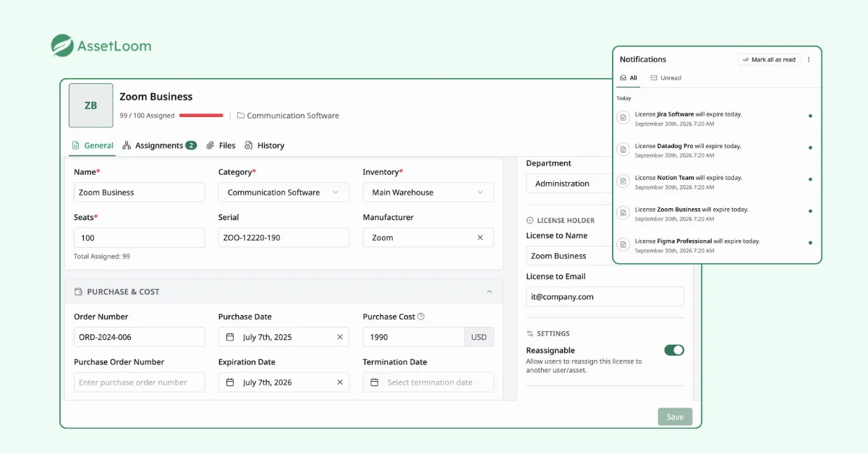Click the License to Name field
Viewport: 868px width, 454px height.
tap(569, 256)
